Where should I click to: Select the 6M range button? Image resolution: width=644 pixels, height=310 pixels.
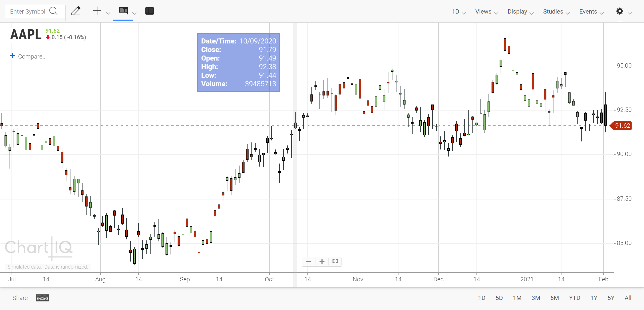pos(554,298)
